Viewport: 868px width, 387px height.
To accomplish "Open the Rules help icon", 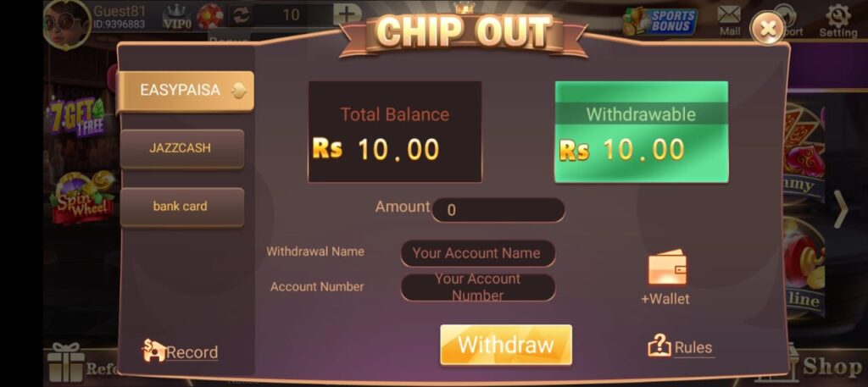I will (659, 346).
